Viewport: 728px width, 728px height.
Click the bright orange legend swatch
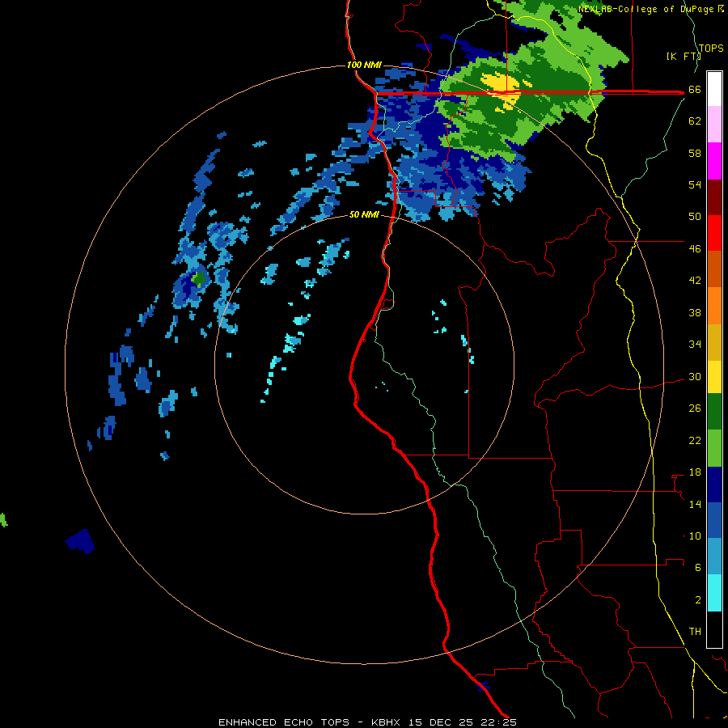[x=714, y=305]
